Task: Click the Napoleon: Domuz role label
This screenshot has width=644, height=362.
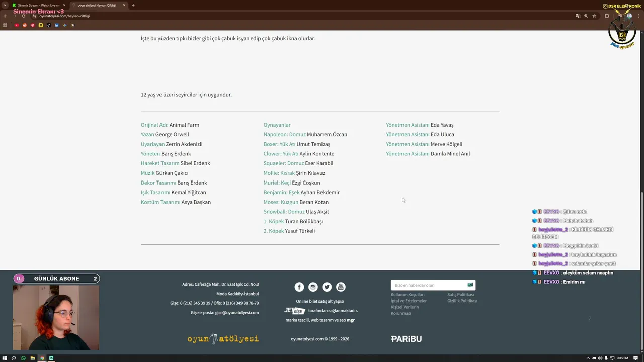Action: pyautogui.click(x=285, y=134)
